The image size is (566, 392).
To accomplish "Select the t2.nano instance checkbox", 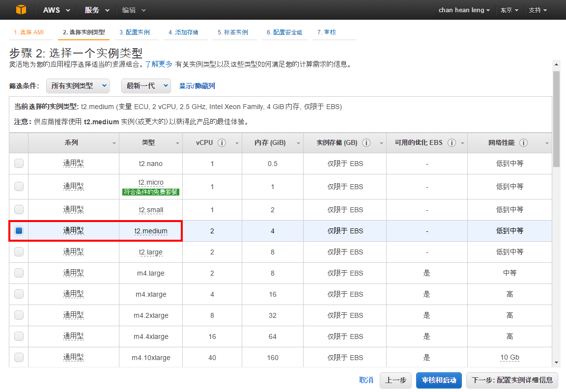I will click(19, 164).
